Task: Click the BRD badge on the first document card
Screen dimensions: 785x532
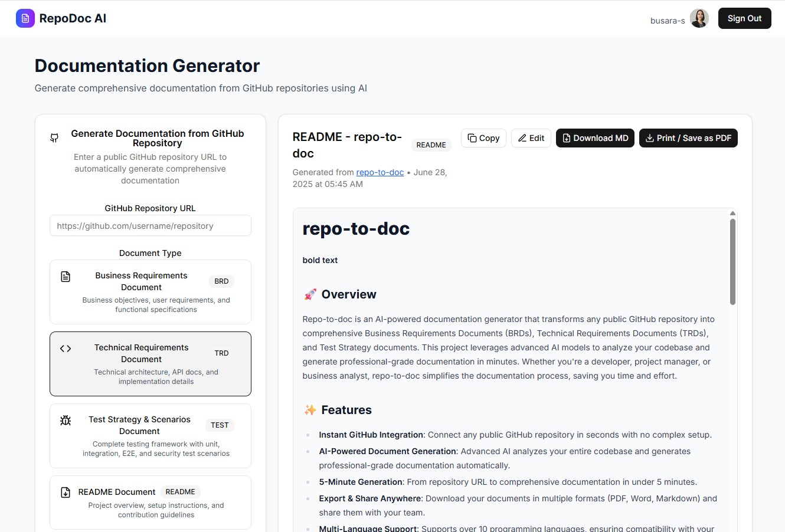Action: click(x=221, y=281)
